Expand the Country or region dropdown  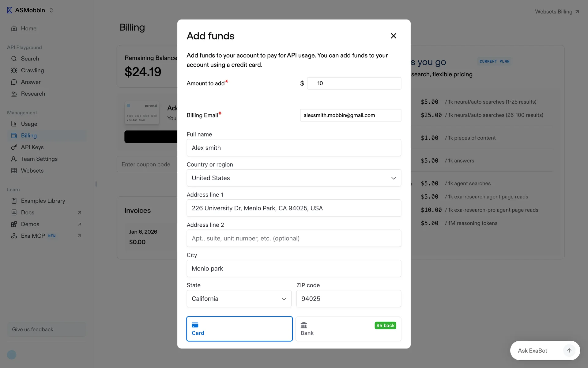click(x=294, y=178)
